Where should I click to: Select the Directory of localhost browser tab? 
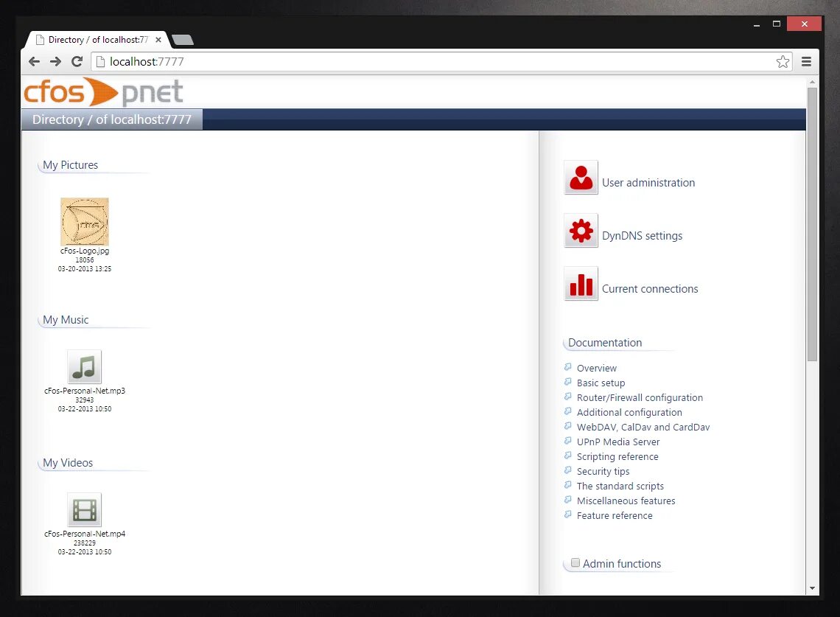[x=97, y=40]
